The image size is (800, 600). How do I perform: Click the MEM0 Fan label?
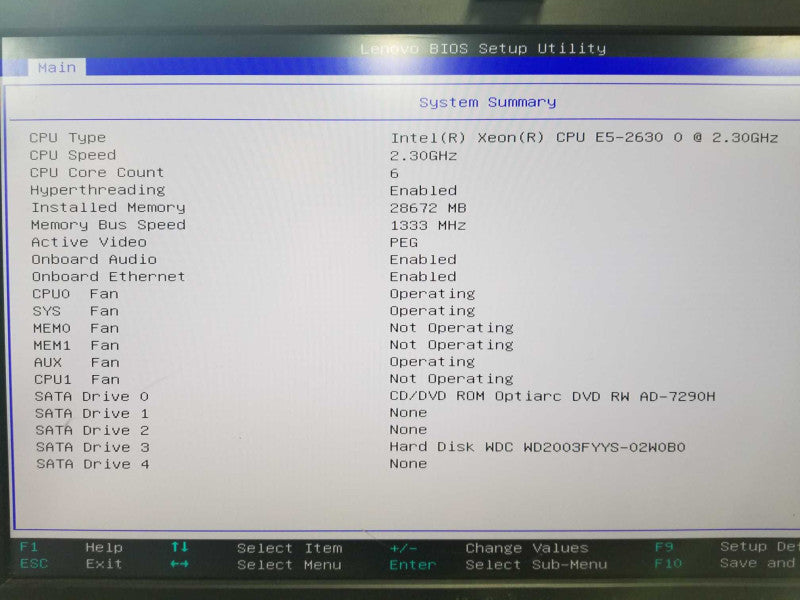[76, 328]
